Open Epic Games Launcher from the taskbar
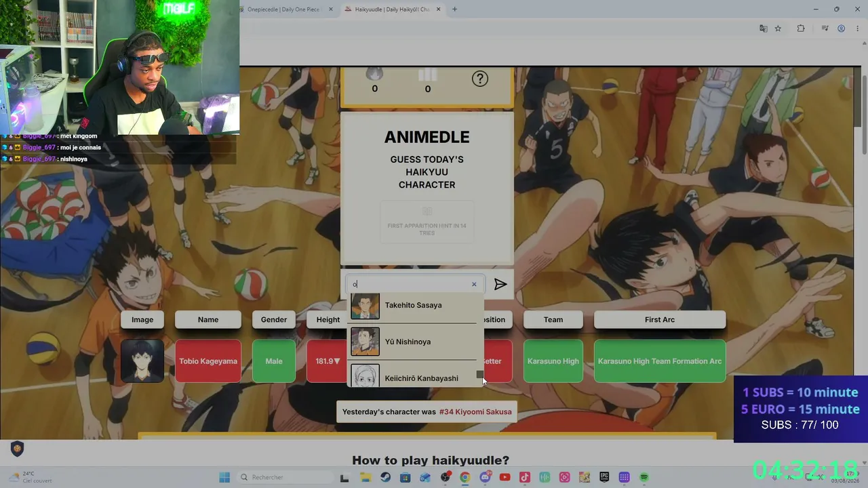 (x=604, y=477)
